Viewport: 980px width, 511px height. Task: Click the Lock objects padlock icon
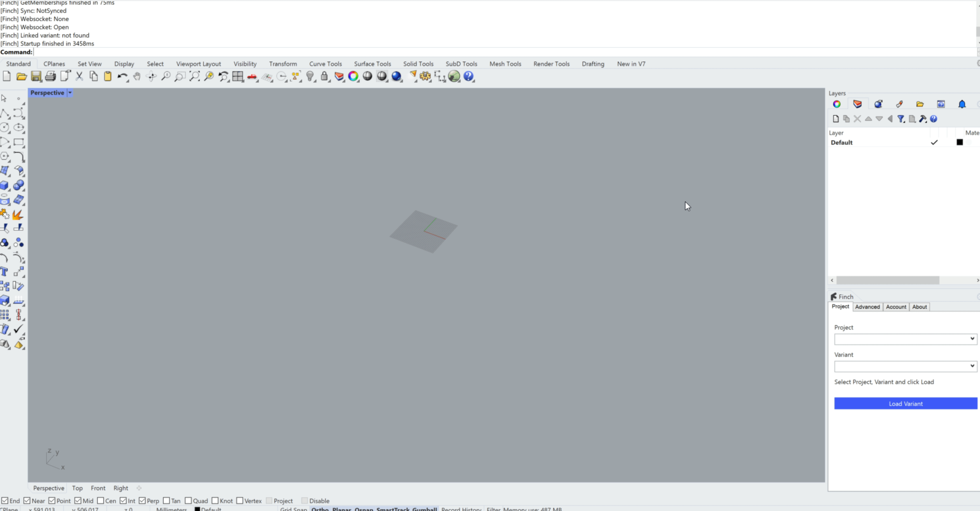point(324,76)
